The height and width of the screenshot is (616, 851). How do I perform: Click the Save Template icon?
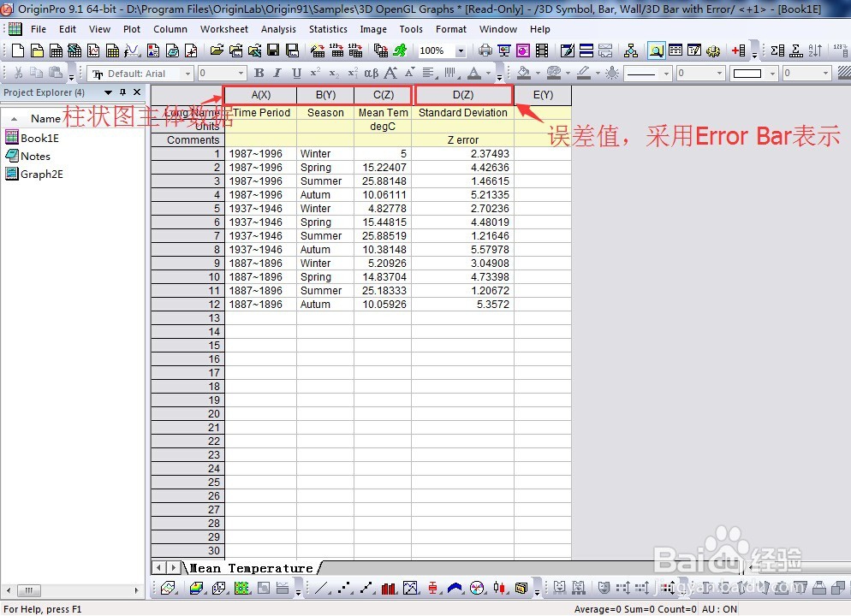click(293, 50)
